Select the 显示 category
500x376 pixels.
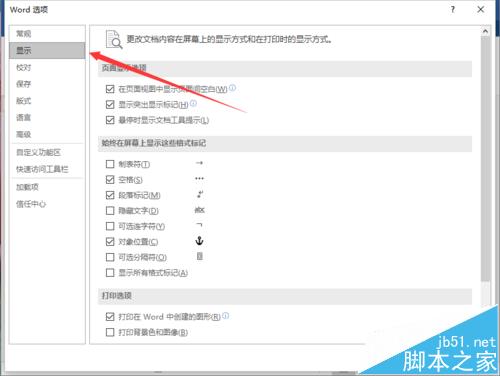47,51
